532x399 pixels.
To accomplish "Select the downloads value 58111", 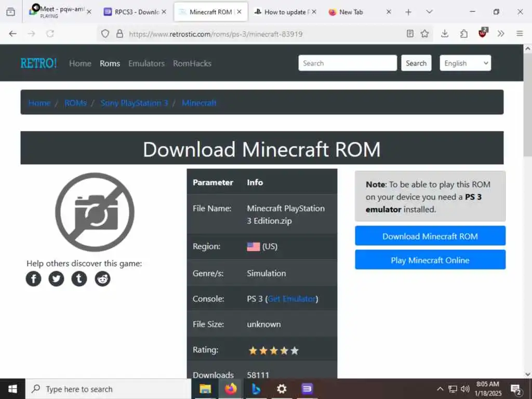I will [258, 375].
